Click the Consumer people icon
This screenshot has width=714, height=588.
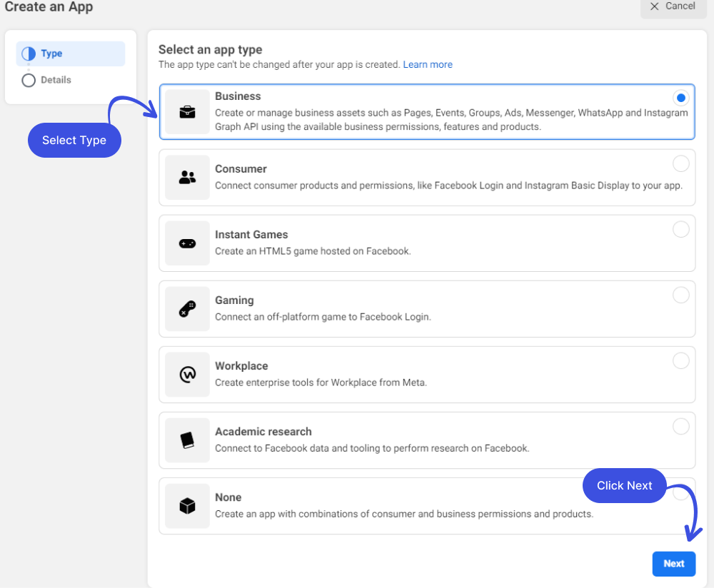click(187, 177)
